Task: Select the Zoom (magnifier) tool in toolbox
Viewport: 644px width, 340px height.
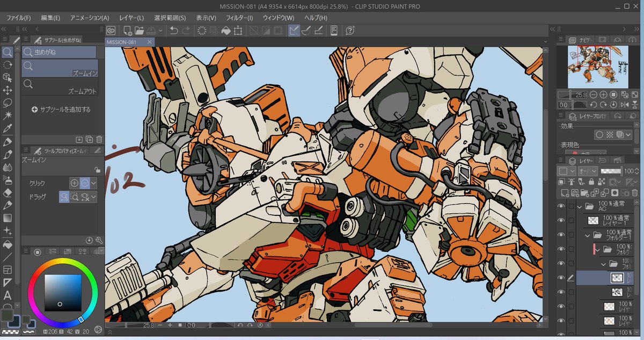Action: coord(8,52)
